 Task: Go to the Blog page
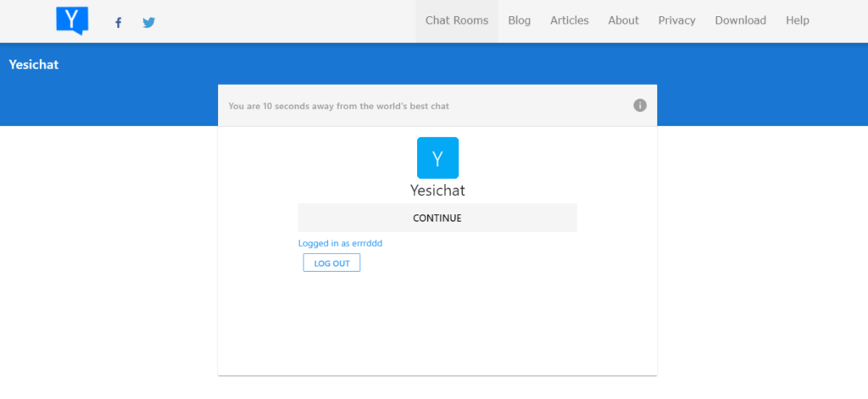click(520, 20)
